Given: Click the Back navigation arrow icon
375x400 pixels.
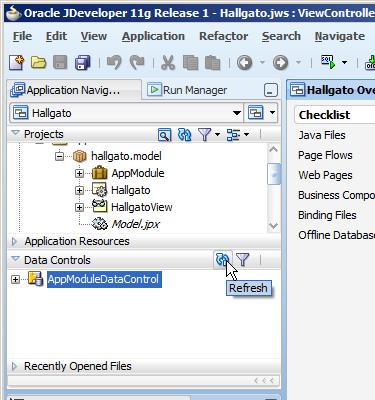Looking at the screenshot, I should click(245, 62).
